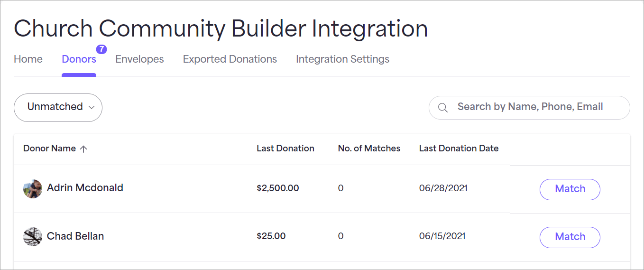Focus the Search by Name, Phone, Email field
This screenshot has height=270, width=644.
click(x=529, y=108)
